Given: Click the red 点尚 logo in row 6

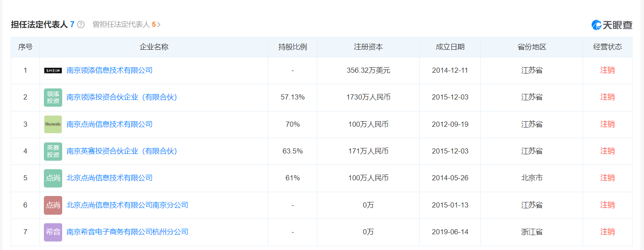Looking at the screenshot, I should (53, 205).
